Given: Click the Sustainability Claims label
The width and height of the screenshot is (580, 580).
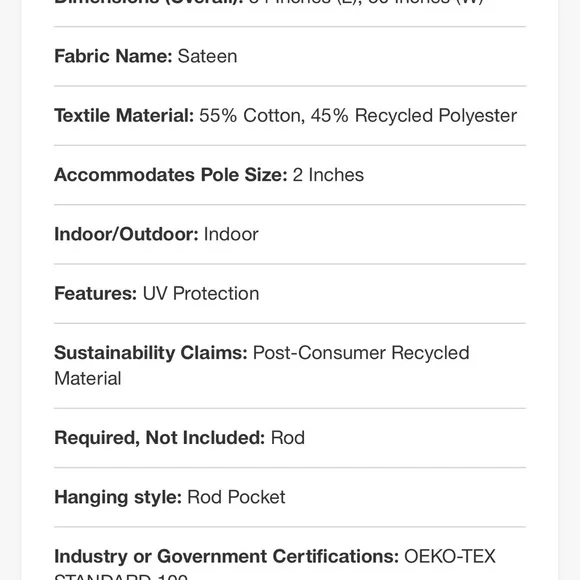Looking at the screenshot, I should [x=151, y=353].
